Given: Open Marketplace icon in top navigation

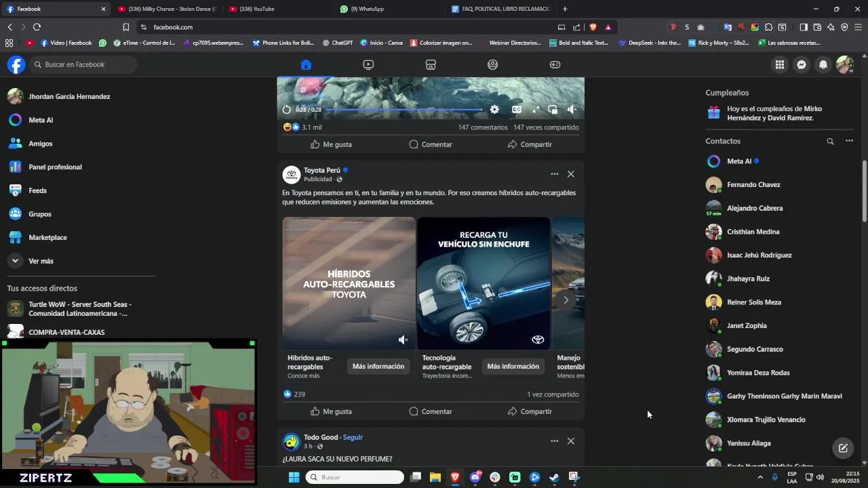Looking at the screenshot, I should pyautogui.click(x=431, y=64).
